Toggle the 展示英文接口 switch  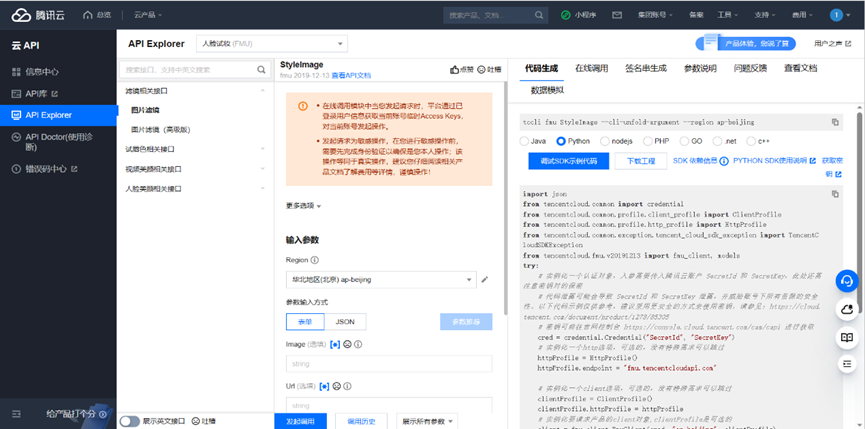point(130,421)
